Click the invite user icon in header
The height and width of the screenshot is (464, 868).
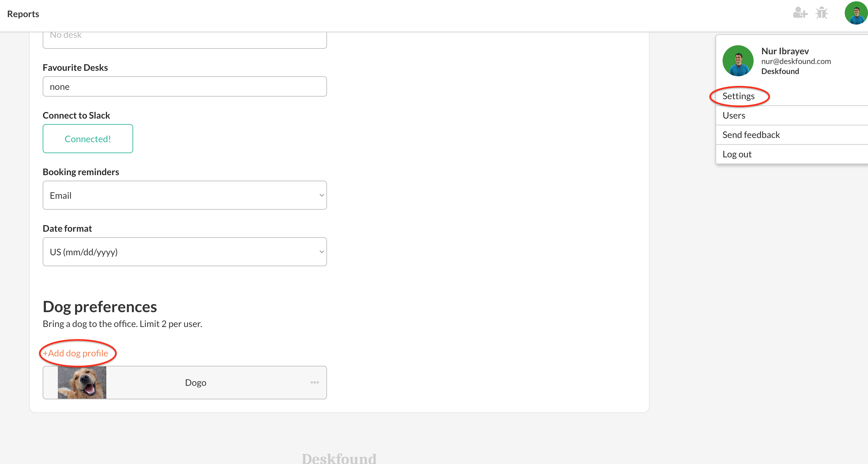800,13
